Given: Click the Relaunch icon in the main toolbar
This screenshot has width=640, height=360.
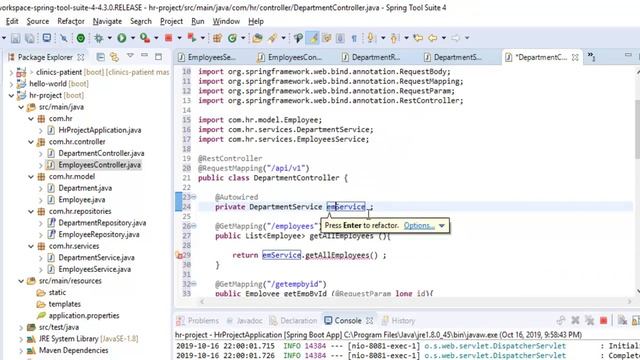Looking at the screenshot, I should click(191, 38).
